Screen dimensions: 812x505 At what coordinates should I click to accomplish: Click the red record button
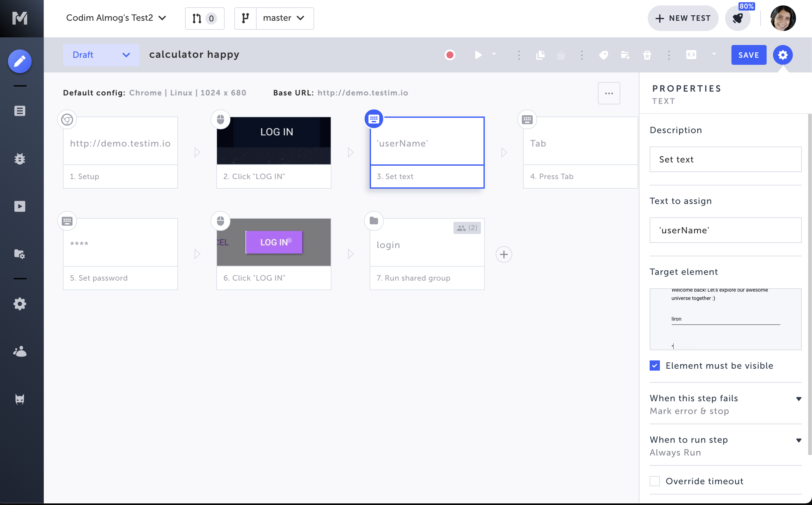point(450,55)
